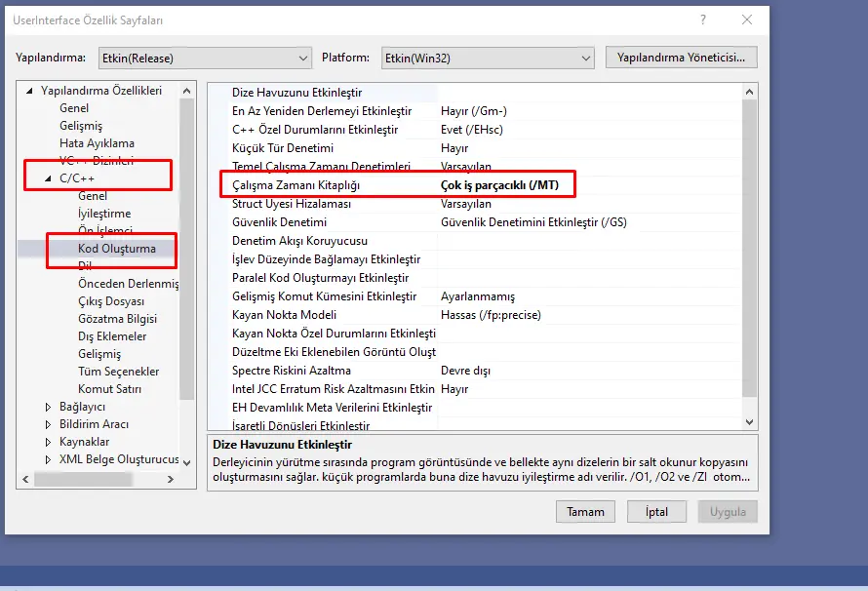Viewport: 868px width, 591px height.
Task: Open the Platform (Etkin(Win32)) dropdown
Action: pos(488,59)
